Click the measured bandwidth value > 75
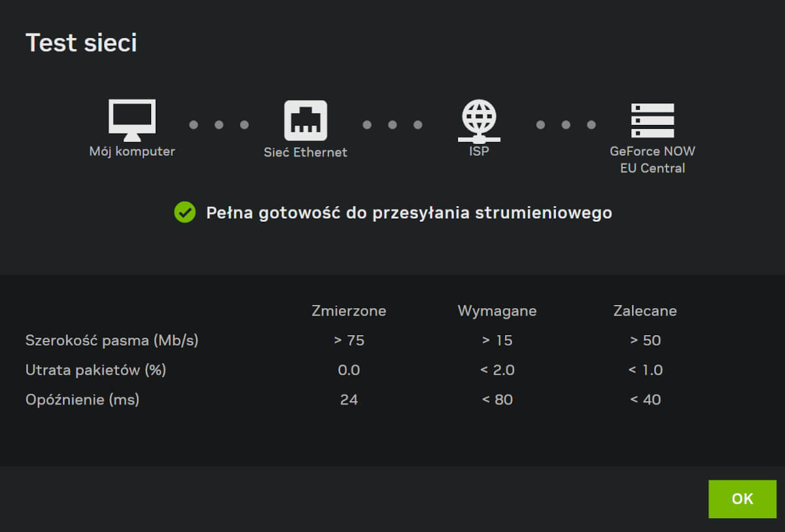 tap(349, 340)
